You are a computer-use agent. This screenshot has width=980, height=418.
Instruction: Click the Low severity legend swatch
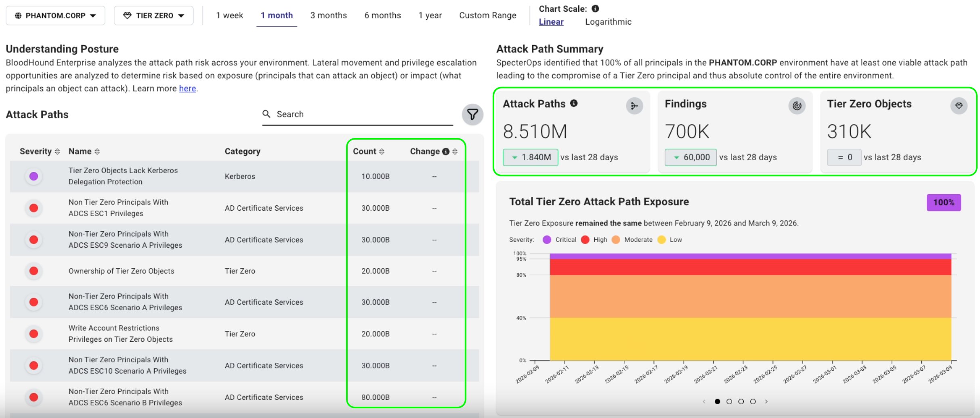661,240
